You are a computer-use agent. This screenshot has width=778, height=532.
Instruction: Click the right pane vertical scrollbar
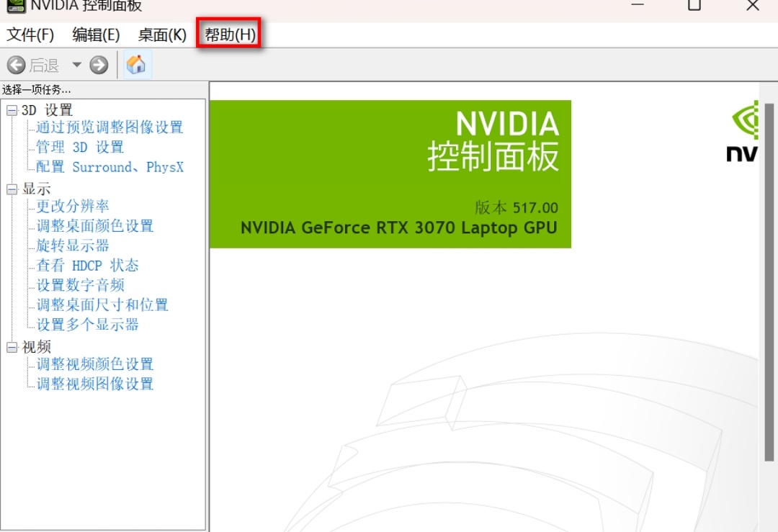coord(769,283)
